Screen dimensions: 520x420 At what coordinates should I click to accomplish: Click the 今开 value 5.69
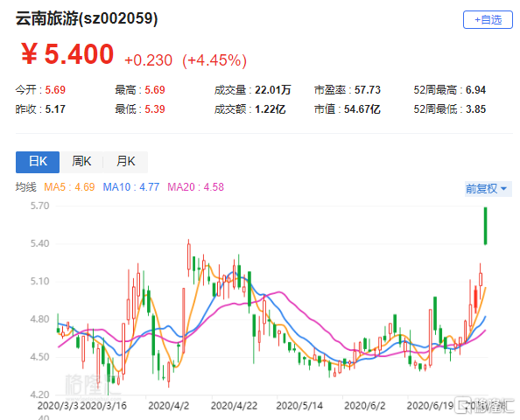click(x=55, y=90)
